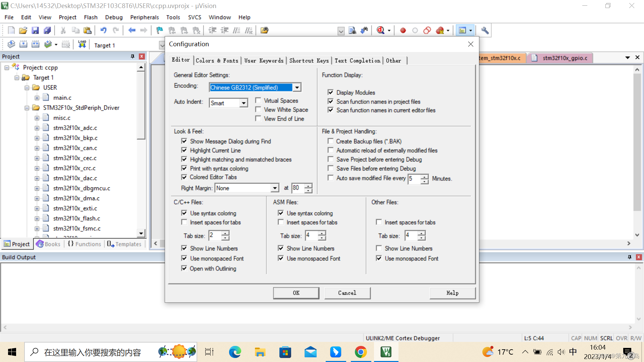
Task: Uncheck Display Modules option
Action: [331, 92]
